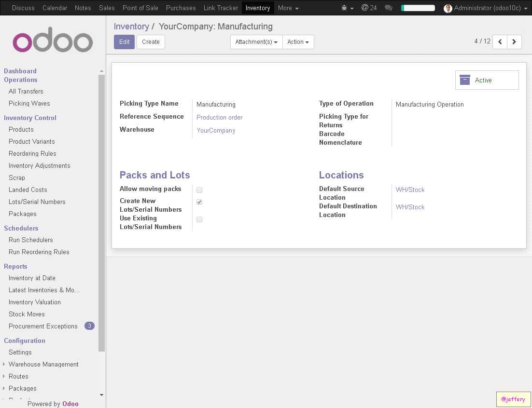Screen dimensions: 532x408
Task: Click sidebar scroll up arrow
Action: coord(101,71)
